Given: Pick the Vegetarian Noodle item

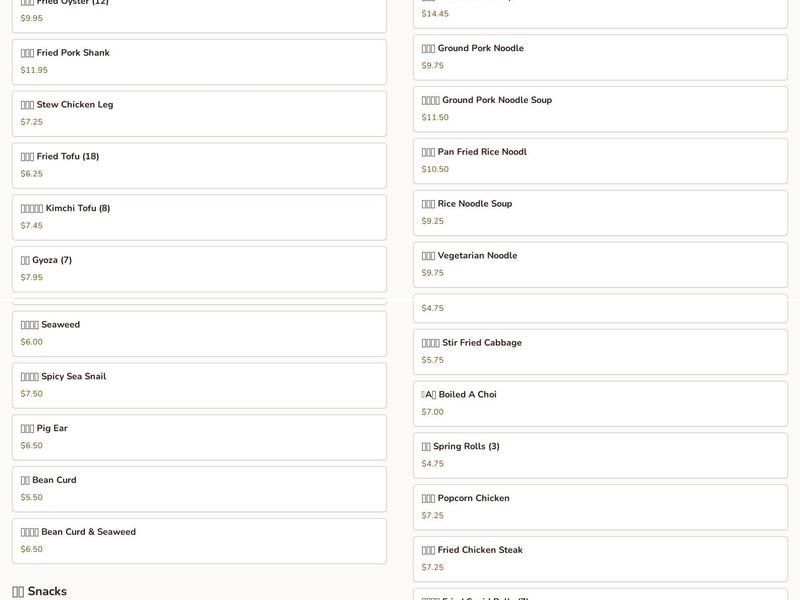Looking at the screenshot, I should [x=600, y=264].
